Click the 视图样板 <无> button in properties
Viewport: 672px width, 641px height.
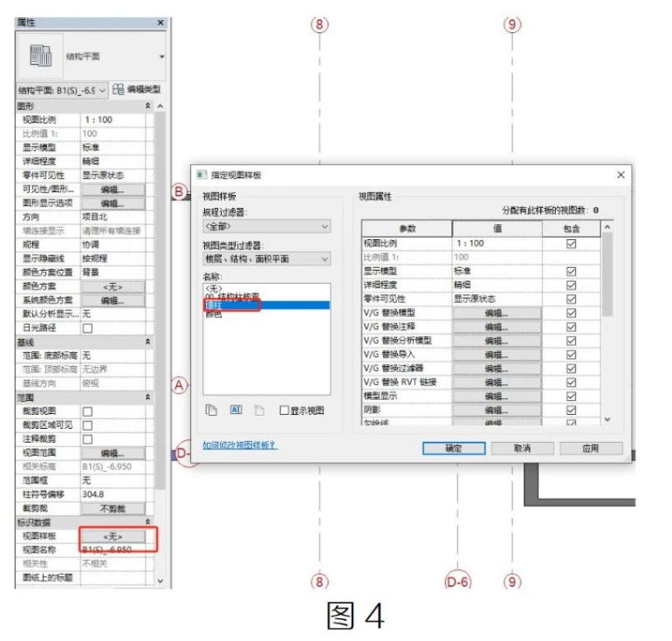coord(113,536)
